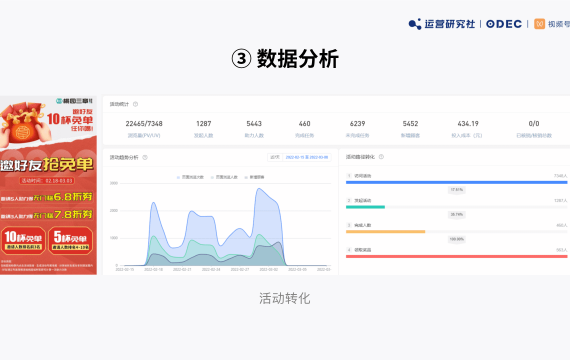Toggle the third grey legend series in chart
This screenshot has width=570, height=360.
coord(254,177)
